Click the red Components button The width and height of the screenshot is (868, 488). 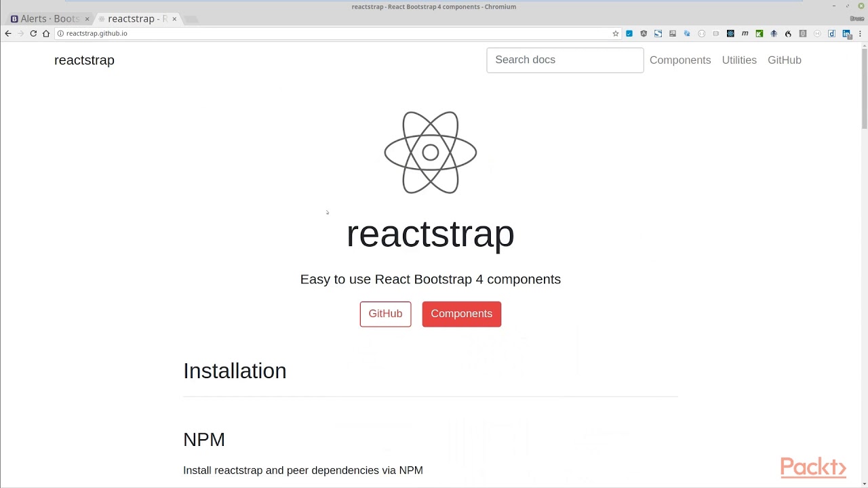462,314
